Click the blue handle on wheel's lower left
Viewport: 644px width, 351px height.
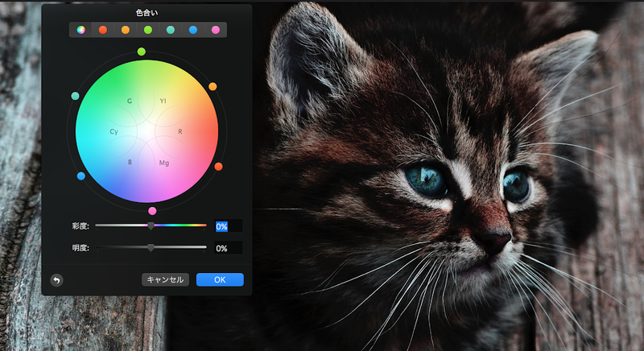(x=80, y=175)
